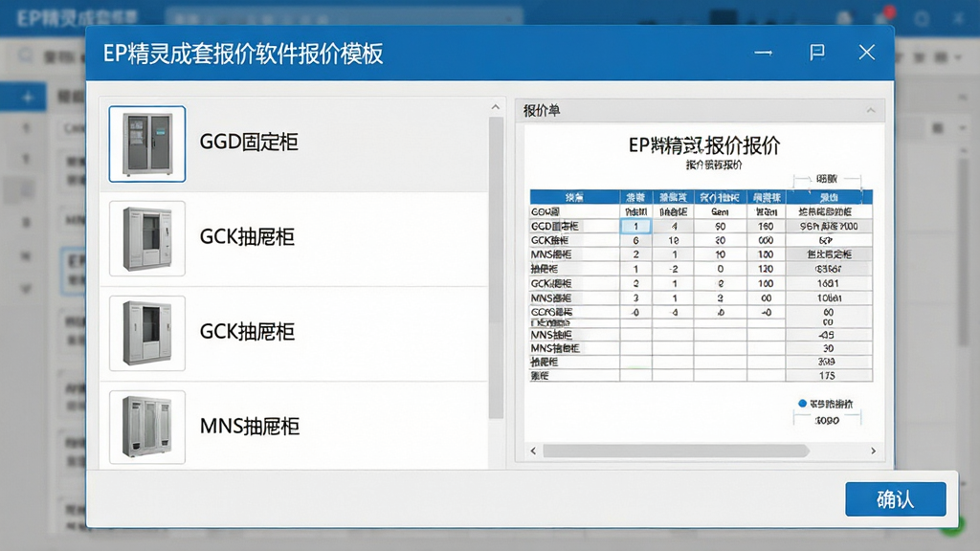Select the MNS抽屉柜 cabinet thumbnail

tap(146, 428)
